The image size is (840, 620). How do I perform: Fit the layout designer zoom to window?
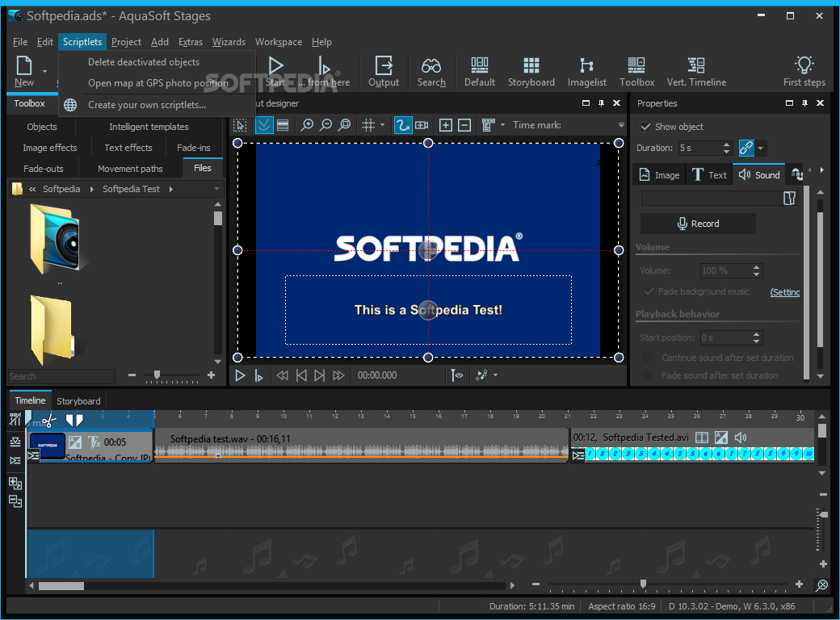345,125
